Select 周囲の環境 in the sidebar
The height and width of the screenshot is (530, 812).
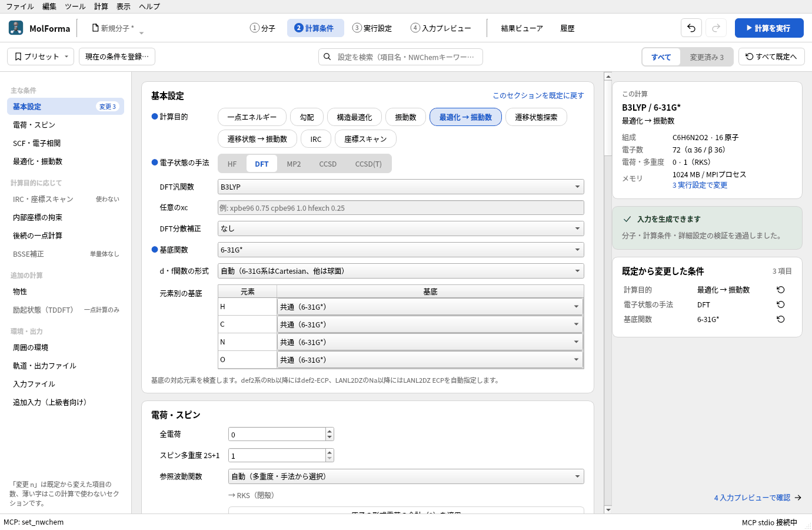[65, 347]
